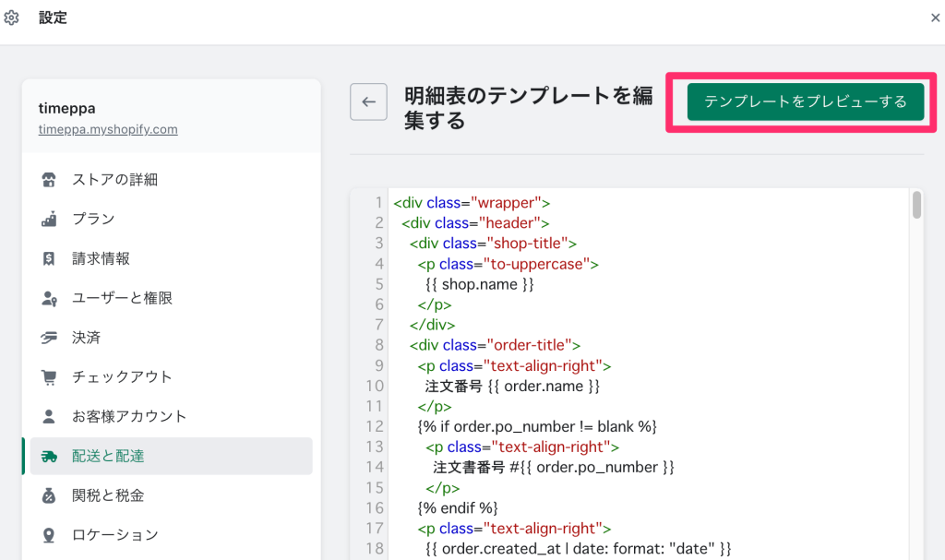The width and height of the screenshot is (945, 560).
Task: Click the code editor vertical scrollbar
Action: pos(916,205)
